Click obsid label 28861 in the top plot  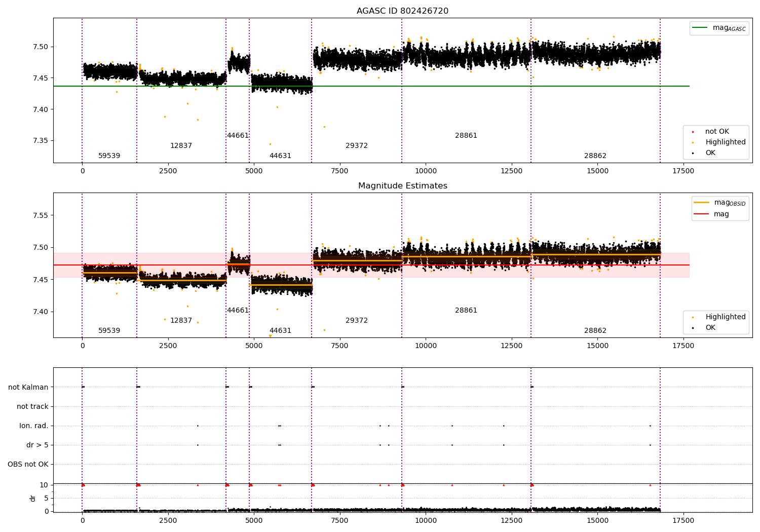tap(466, 136)
